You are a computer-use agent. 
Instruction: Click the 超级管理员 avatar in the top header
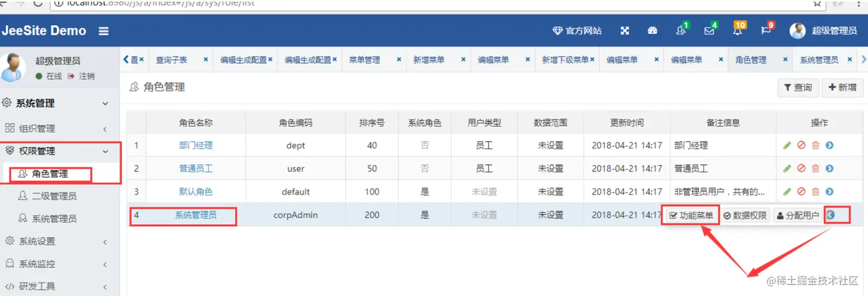click(797, 31)
